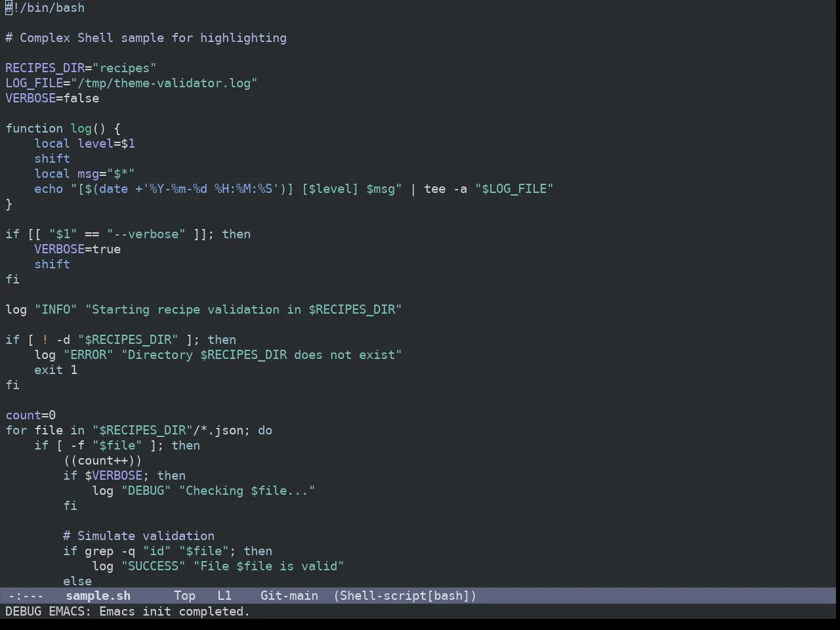Click "Starting recipe validation in $RECIPES_DIR" string
Screen dimensions: 840x630
click(x=243, y=310)
